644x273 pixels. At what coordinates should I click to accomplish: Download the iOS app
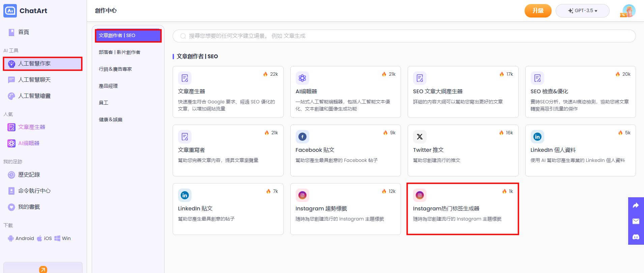[x=44, y=238]
